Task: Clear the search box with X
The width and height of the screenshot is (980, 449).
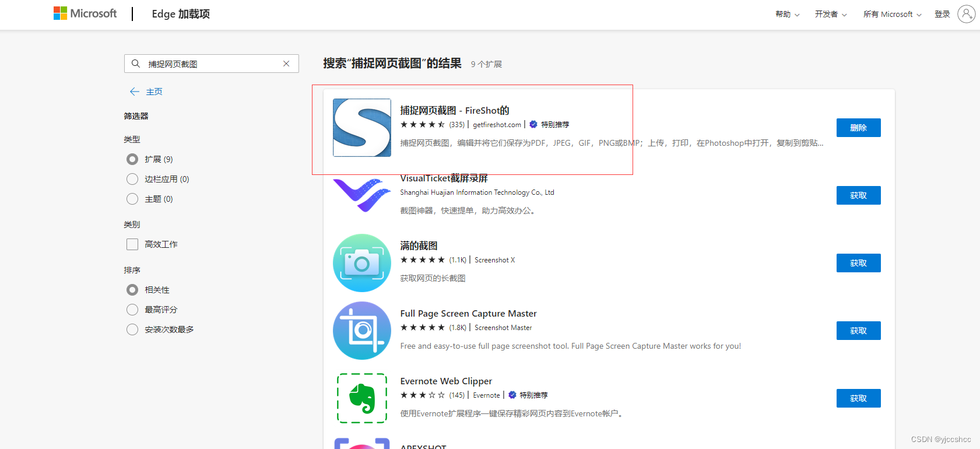Action: pos(286,64)
